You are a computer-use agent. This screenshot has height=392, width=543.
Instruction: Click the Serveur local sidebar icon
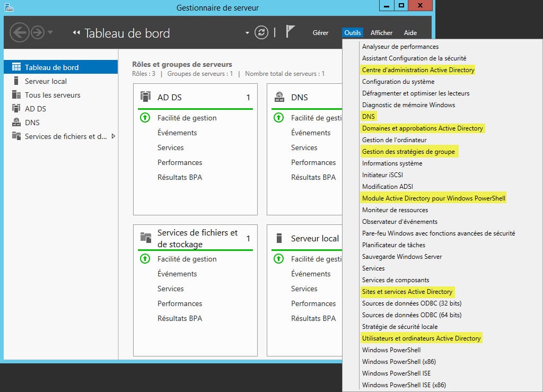click(16, 81)
